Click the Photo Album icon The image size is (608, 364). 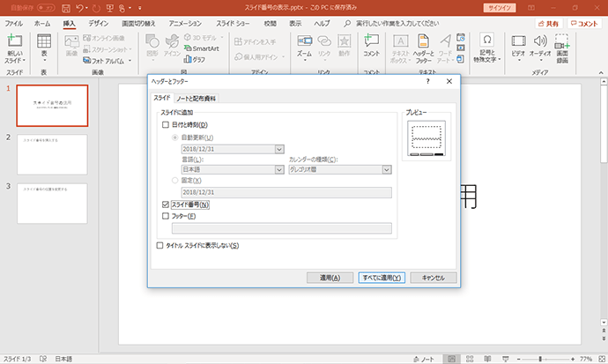(87, 61)
